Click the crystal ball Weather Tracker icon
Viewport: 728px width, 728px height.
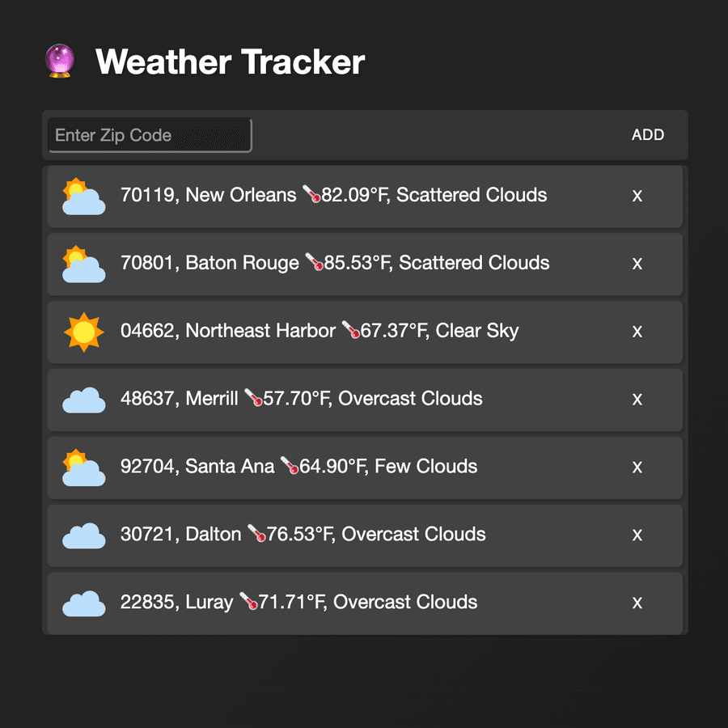click(59, 61)
